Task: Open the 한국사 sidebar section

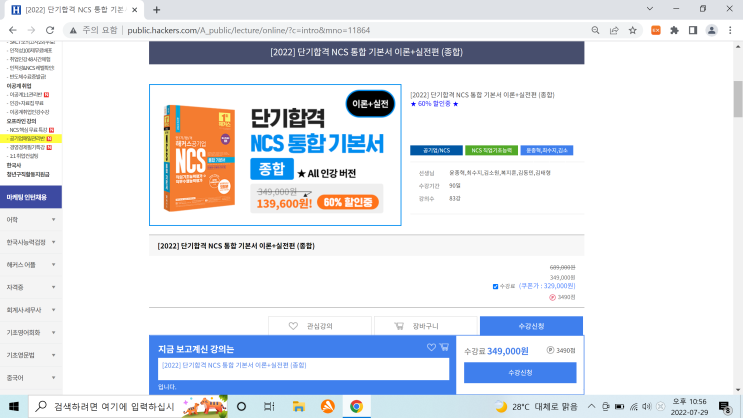Action: point(14,165)
